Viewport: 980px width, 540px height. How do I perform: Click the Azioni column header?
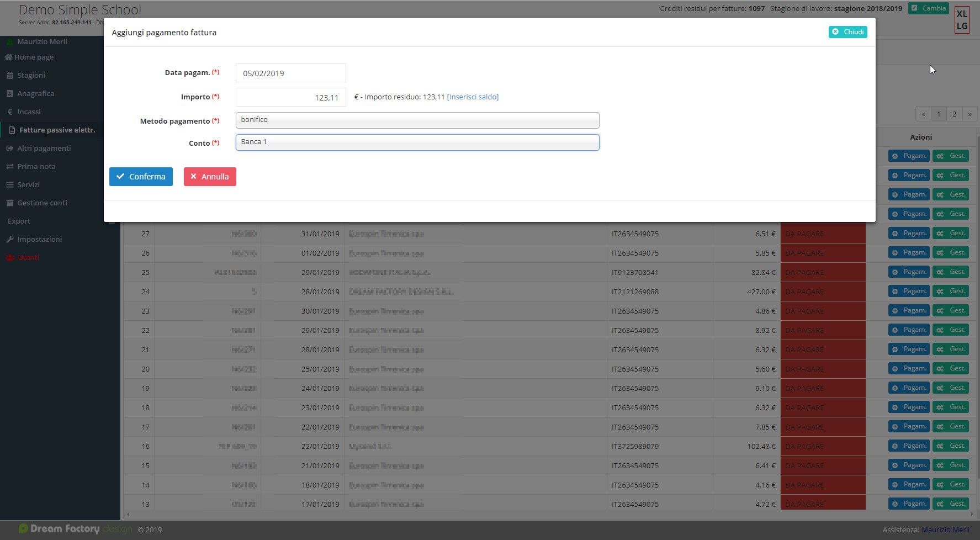point(921,137)
